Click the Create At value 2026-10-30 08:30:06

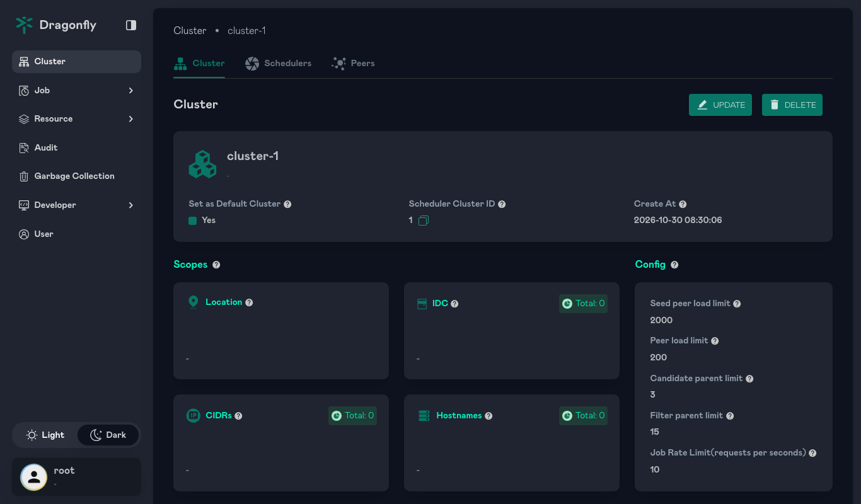pyautogui.click(x=678, y=220)
